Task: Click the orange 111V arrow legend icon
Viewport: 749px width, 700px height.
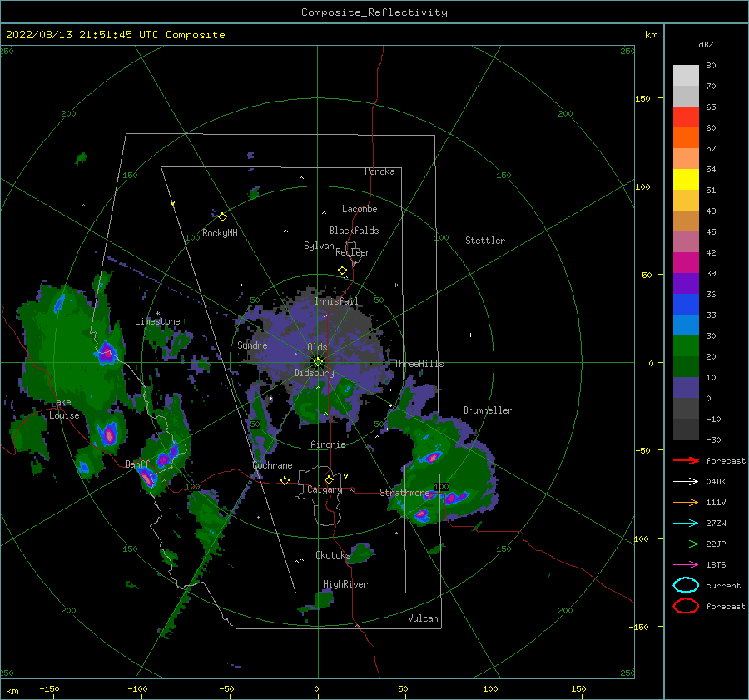Action: click(686, 502)
